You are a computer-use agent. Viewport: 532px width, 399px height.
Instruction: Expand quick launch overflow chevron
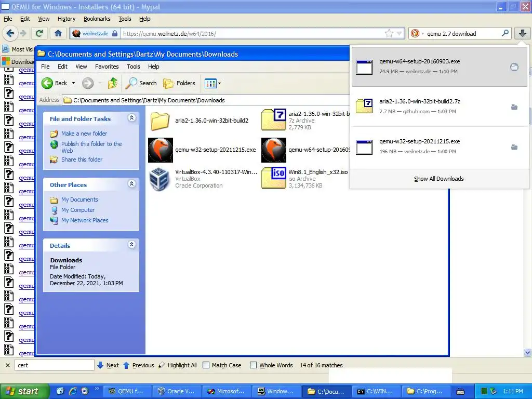pos(97,389)
